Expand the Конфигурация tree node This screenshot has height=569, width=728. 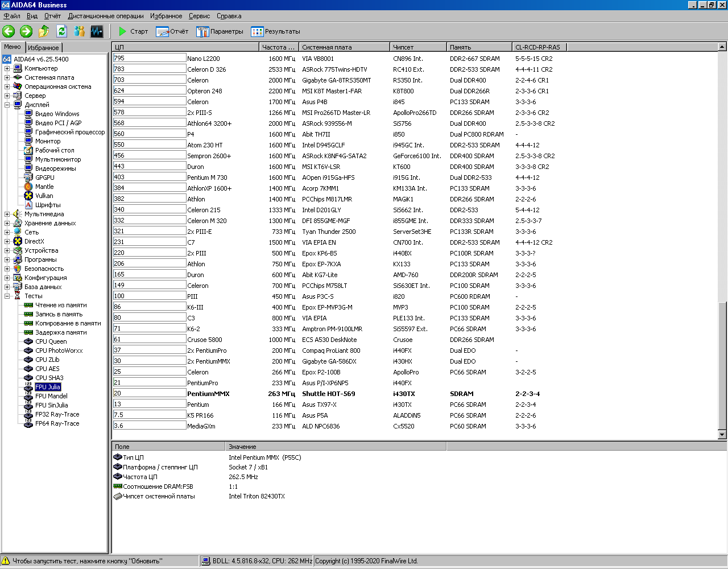(x=7, y=278)
